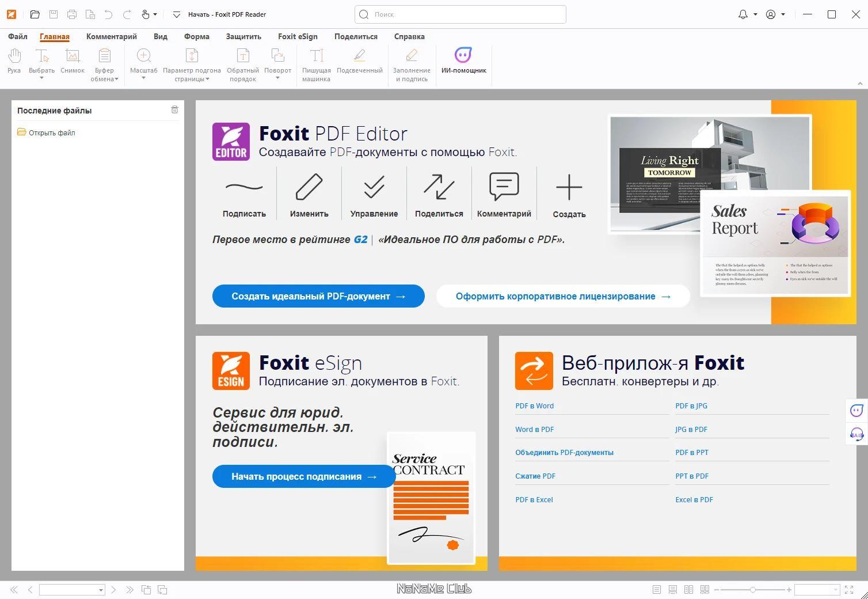The width and height of the screenshot is (868, 599).
Task: Click the print icon in quick access toolbar
Action: click(72, 14)
